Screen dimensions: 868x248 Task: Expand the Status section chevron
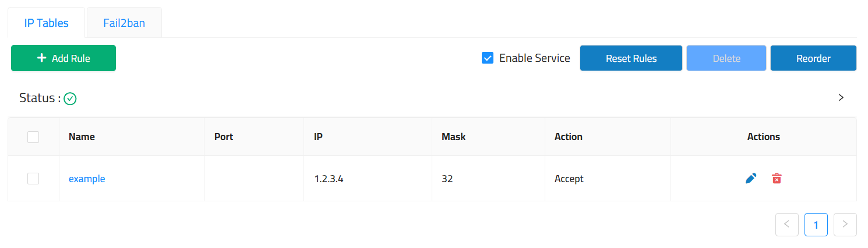tap(841, 98)
